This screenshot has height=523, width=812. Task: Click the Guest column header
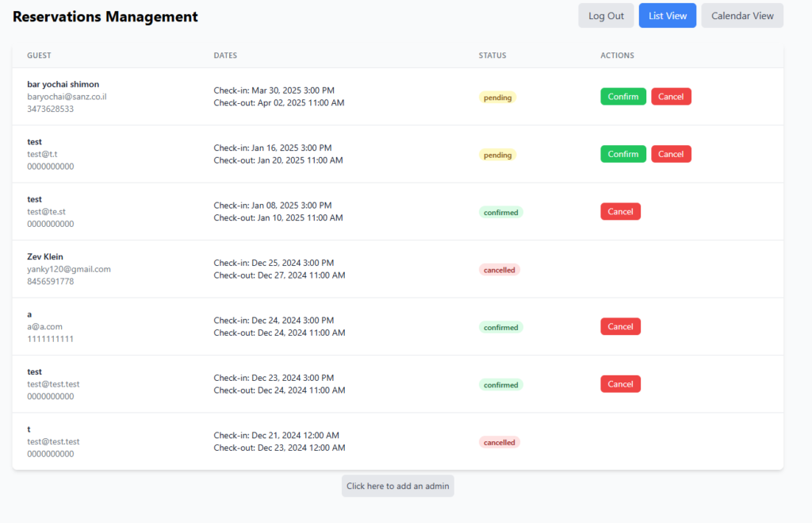pyautogui.click(x=39, y=56)
